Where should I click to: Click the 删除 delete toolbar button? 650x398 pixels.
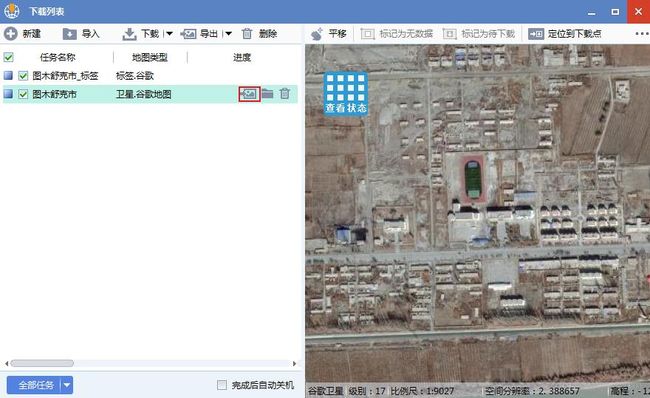[260, 34]
